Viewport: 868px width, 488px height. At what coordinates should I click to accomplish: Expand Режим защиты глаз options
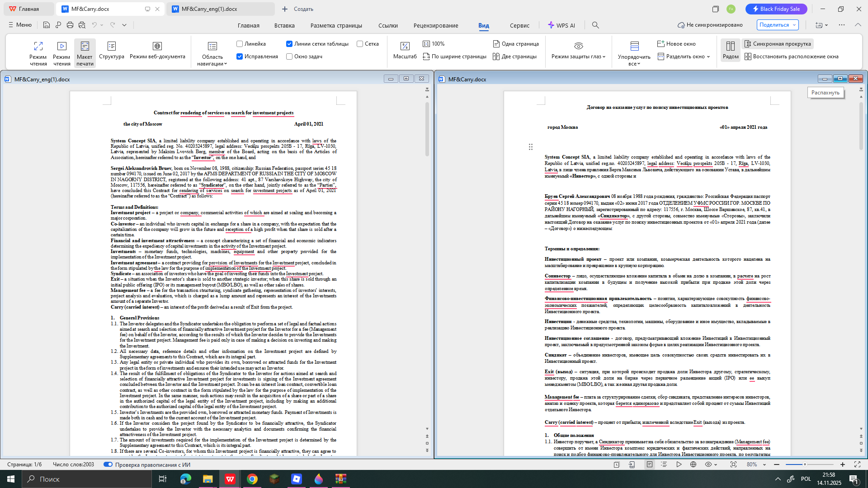pos(578,50)
